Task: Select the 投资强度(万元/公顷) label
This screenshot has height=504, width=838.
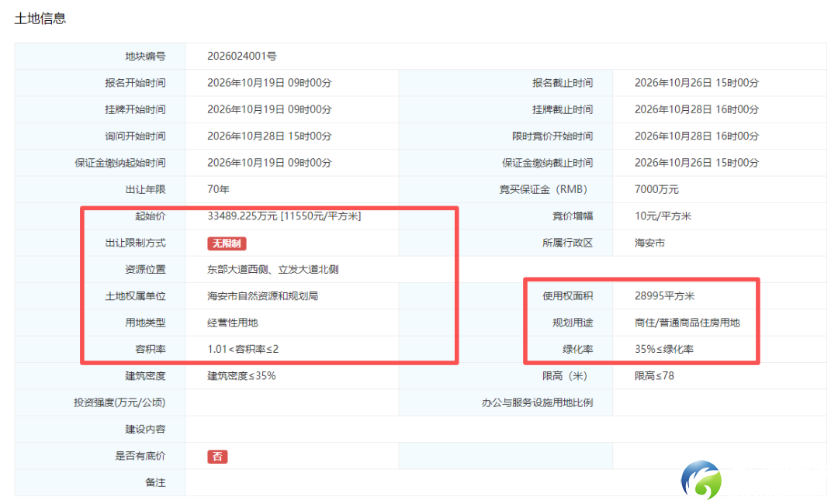Action: coord(119,402)
